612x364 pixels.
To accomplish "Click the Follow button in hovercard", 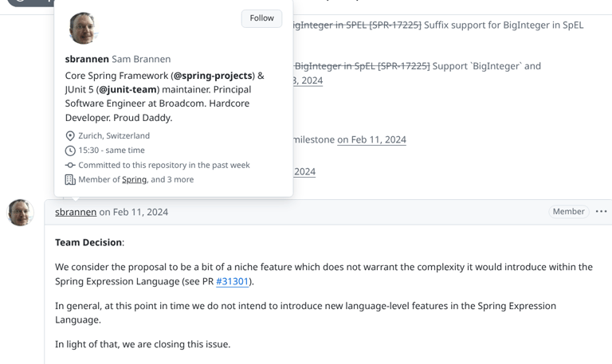I will [261, 18].
